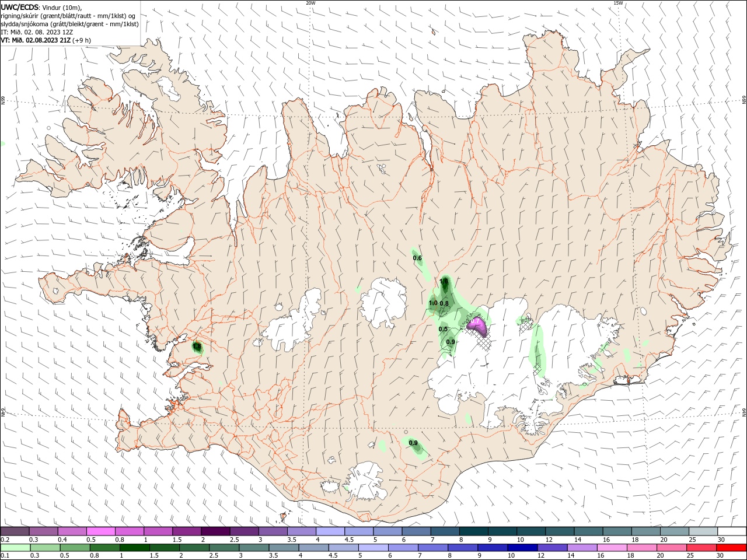
Task: Click the '15W' longitude label at the top edge
Action: coord(618,3)
